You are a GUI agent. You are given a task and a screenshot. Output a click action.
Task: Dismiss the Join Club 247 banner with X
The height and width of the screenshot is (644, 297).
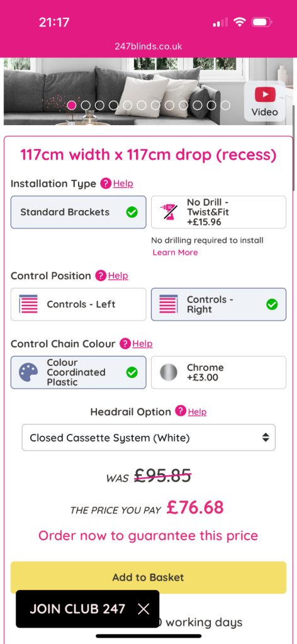[x=143, y=609]
